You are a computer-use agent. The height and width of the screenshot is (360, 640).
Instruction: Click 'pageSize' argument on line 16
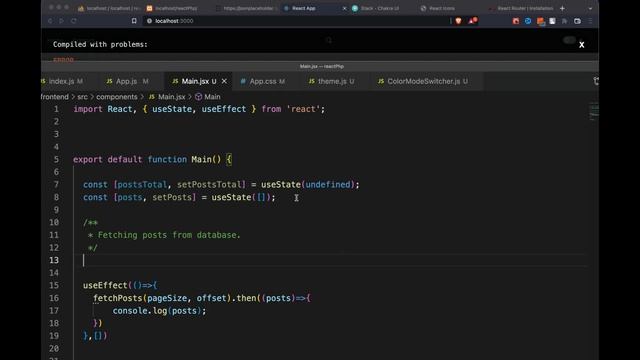coord(167,298)
